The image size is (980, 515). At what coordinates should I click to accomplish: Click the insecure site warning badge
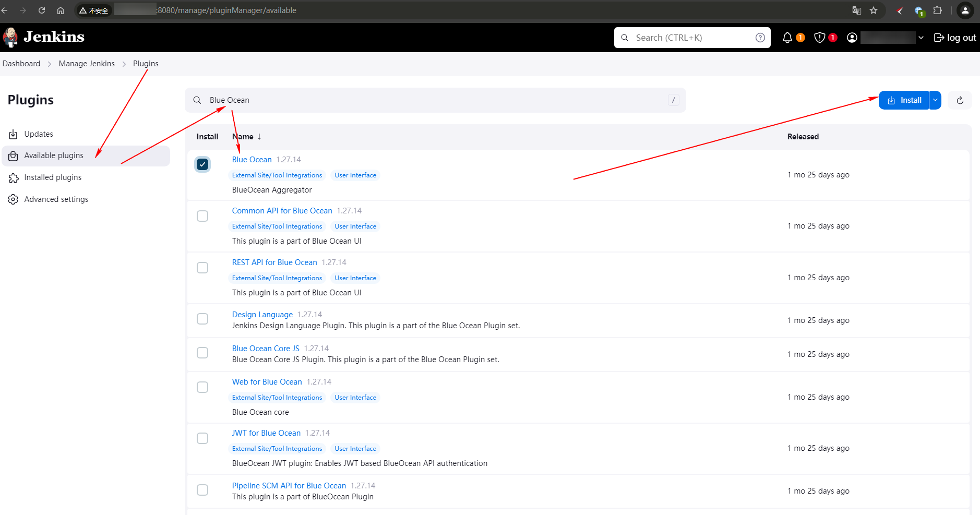(x=94, y=10)
